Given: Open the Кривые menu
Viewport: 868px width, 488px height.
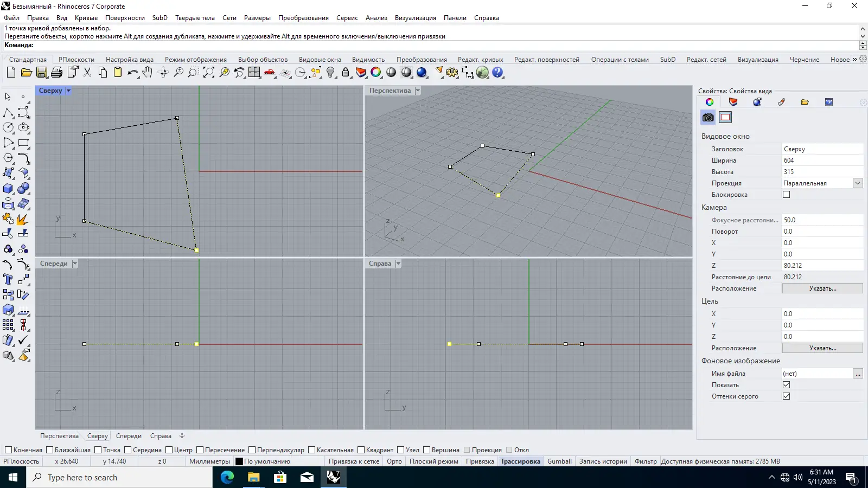Looking at the screenshot, I should [86, 18].
